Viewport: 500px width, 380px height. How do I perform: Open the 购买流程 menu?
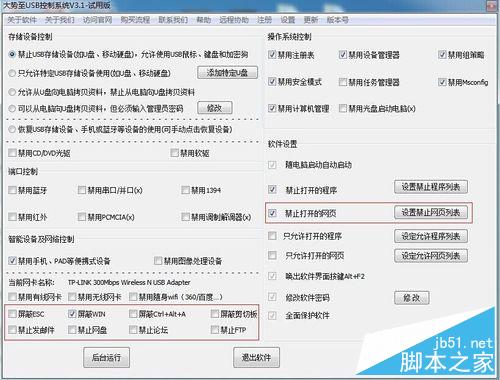[135, 20]
